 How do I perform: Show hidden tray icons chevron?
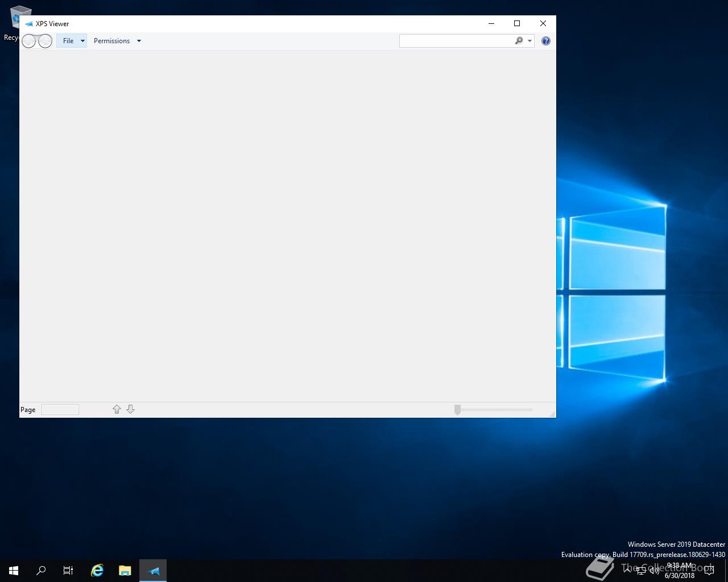(x=627, y=570)
